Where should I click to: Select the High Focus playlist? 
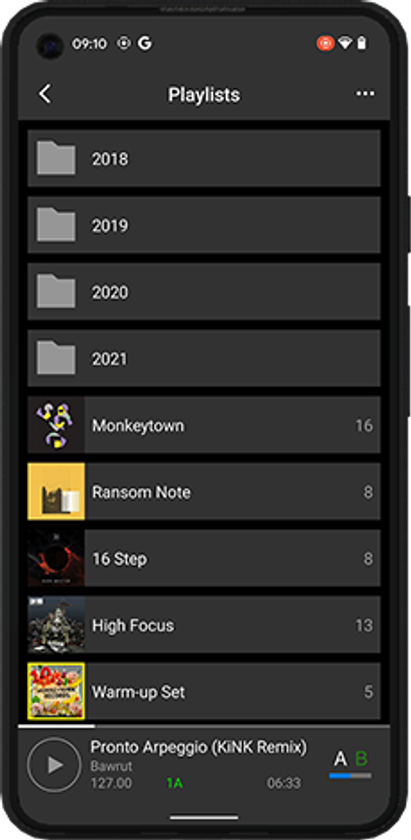pyautogui.click(x=204, y=624)
